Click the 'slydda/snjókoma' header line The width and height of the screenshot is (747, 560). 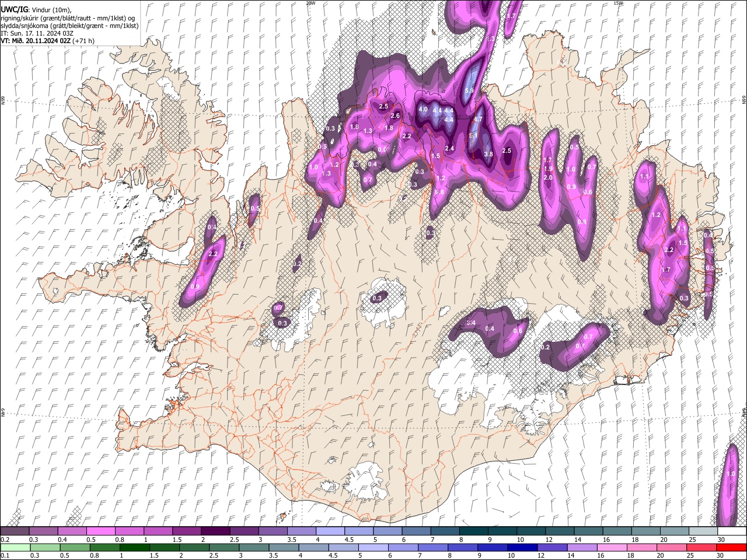pyautogui.click(x=69, y=26)
